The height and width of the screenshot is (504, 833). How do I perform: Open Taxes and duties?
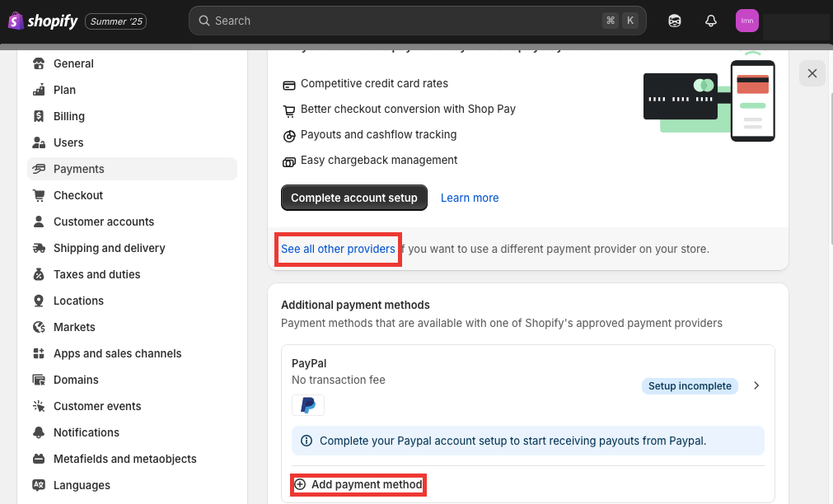tap(133, 274)
